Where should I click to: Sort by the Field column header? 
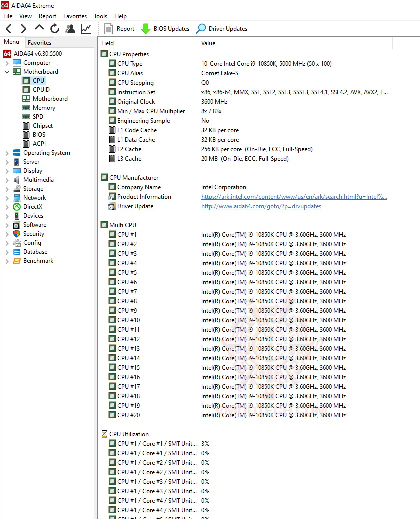tap(148, 43)
